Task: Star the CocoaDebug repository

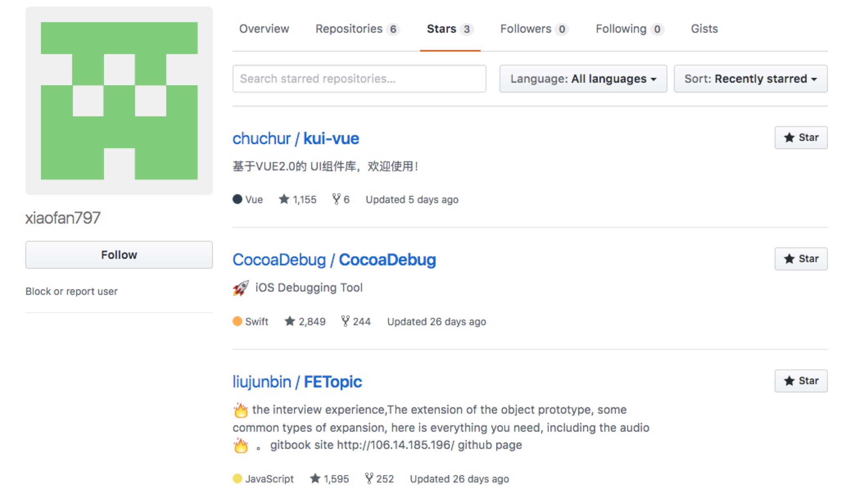Action: point(801,259)
